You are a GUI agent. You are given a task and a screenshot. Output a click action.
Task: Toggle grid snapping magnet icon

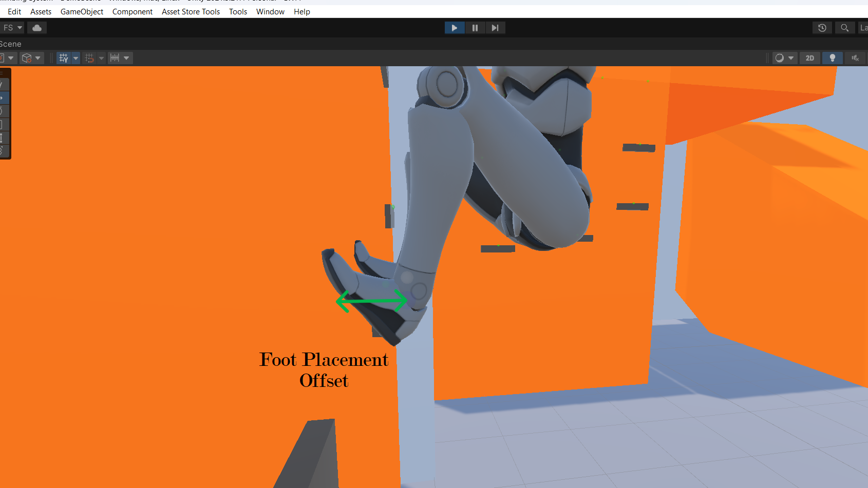click(89, 58)
